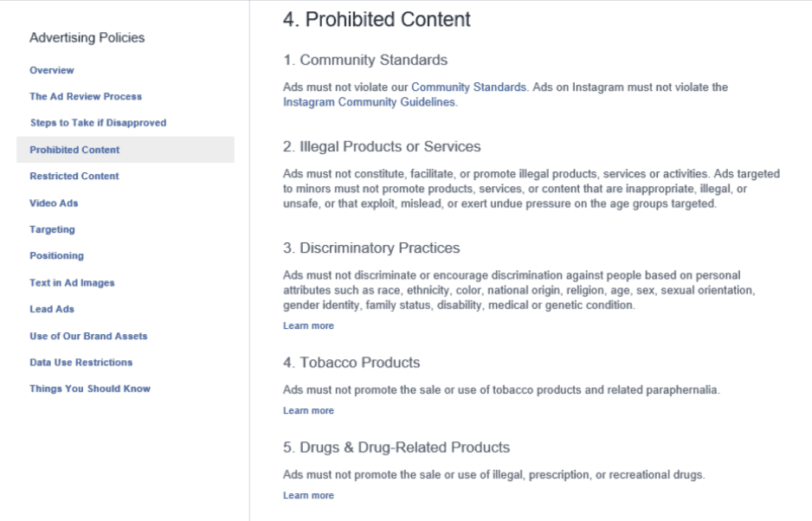
Task: Open the Video Ads policy section
Action: [54, 203]
